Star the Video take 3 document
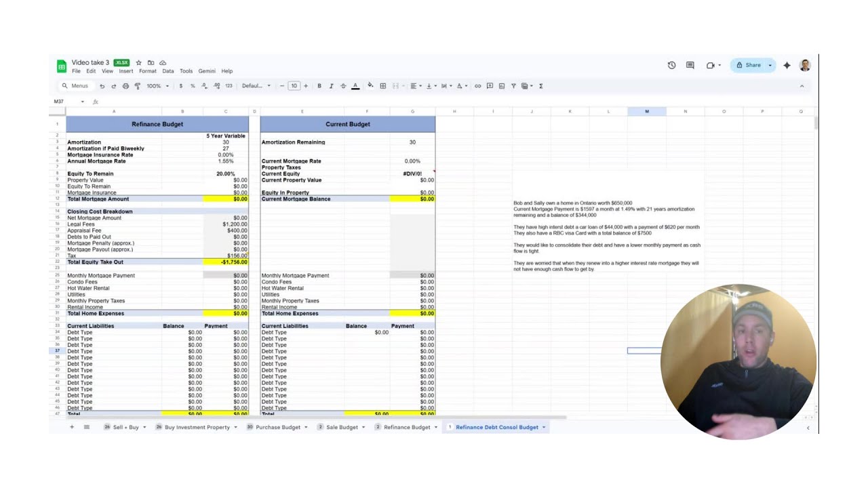 [138, 63]
